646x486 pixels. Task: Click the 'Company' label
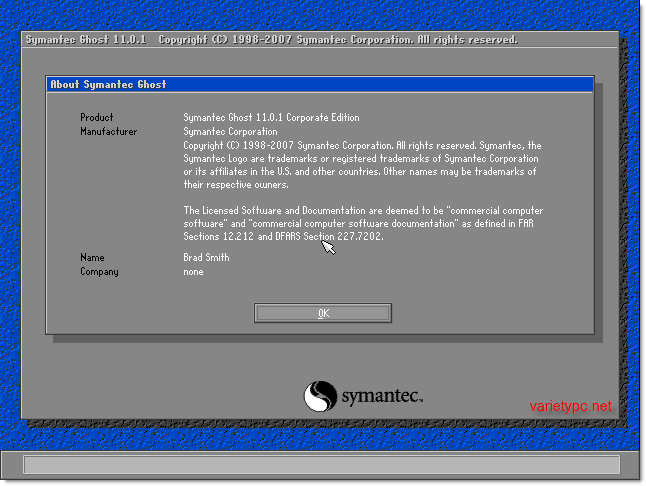point(99,272)
